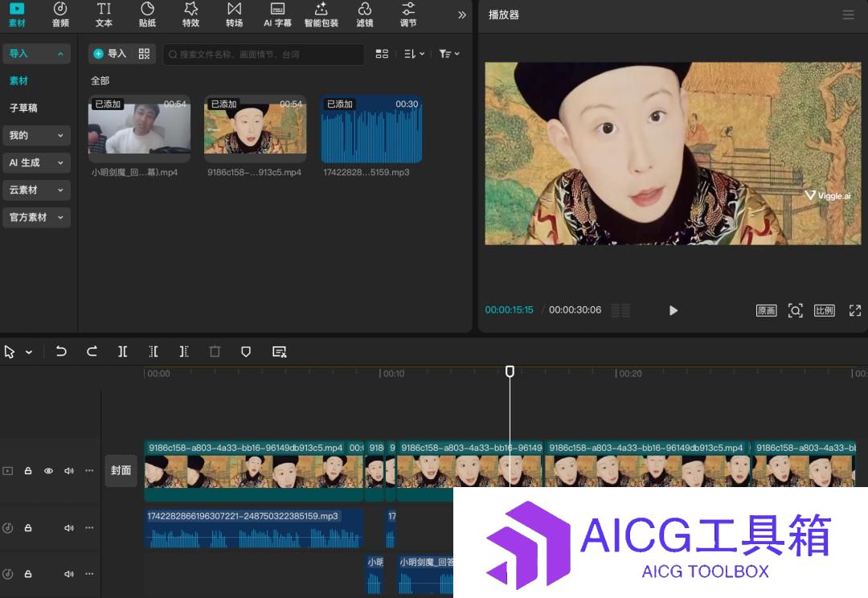Expand the AI 生成 sidebar section
This screenshot has width=868, height=598.
(x=36, y=163)
